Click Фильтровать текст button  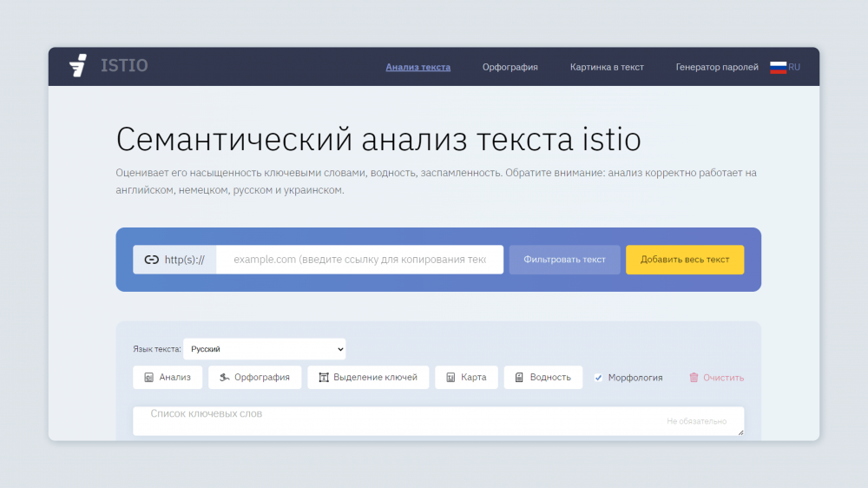[x=565, y=260]
